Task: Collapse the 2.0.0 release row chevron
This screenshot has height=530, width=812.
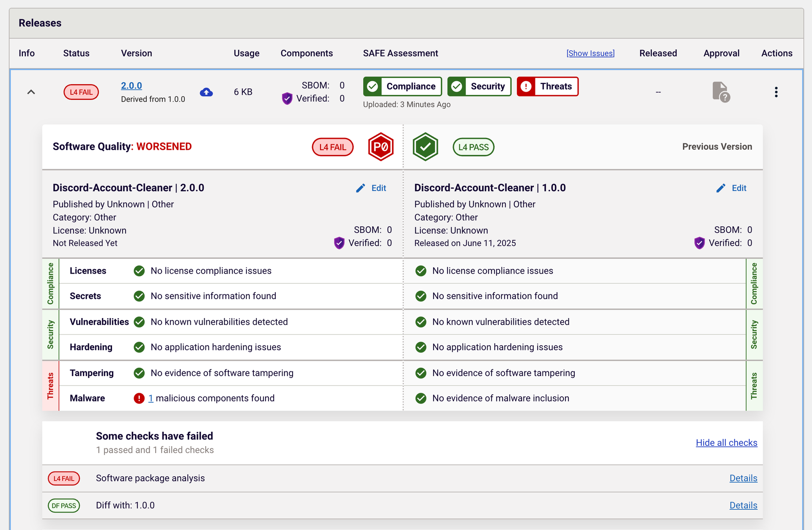Action: pyautogui.click(x=31, y=92)
